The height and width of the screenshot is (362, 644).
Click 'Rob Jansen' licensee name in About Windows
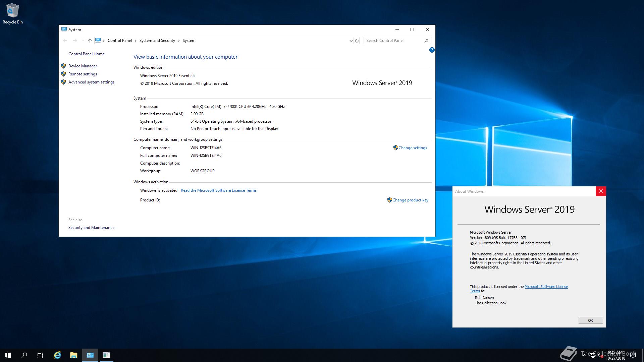(x=484, y=298)
